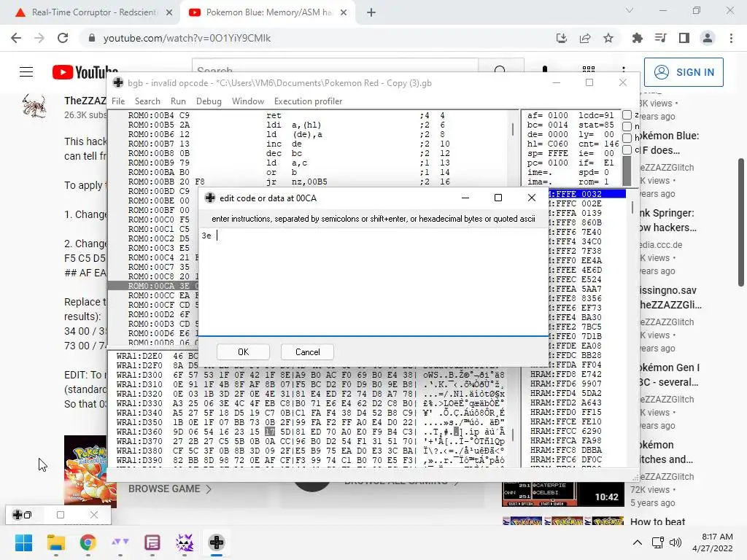Toggle the n flag checkbox

[627, 126]
